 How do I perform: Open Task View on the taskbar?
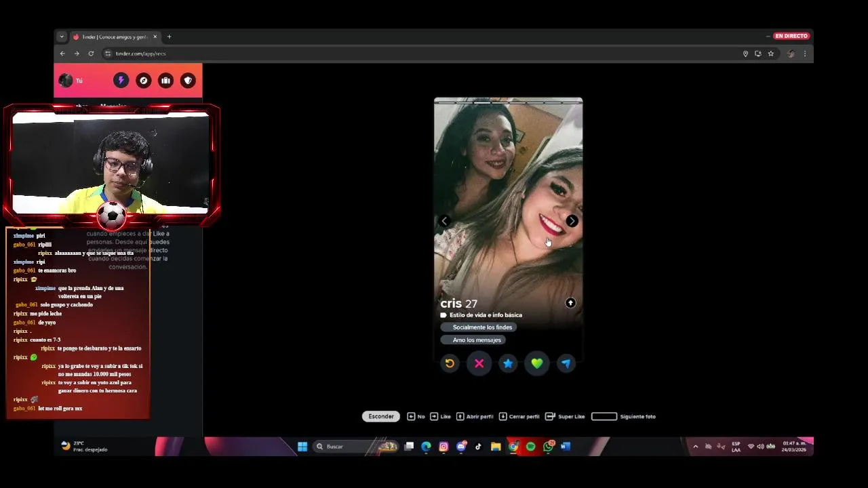409,446
